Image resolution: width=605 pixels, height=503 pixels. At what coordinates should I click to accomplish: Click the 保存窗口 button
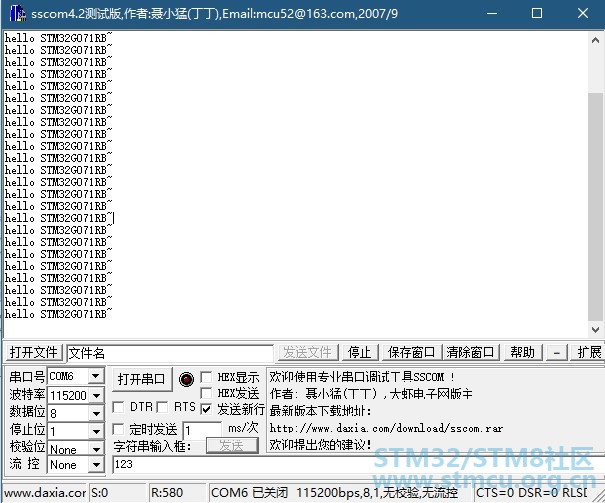point(411,353)
